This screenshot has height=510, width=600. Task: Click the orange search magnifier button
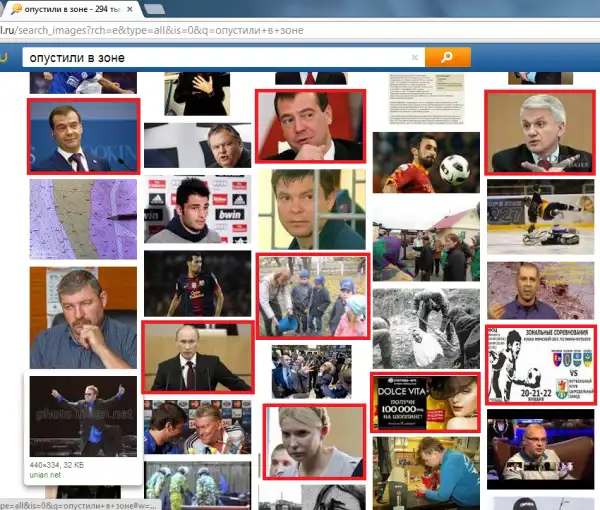447,57
